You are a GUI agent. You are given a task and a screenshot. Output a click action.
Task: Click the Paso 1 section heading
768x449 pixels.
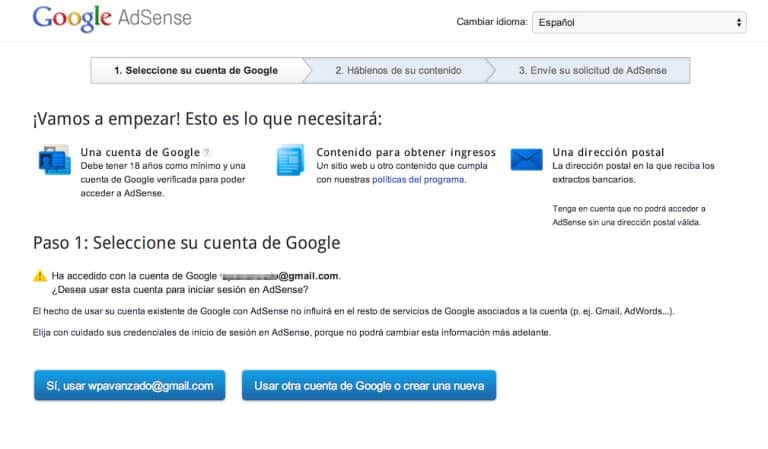[186, 242]
